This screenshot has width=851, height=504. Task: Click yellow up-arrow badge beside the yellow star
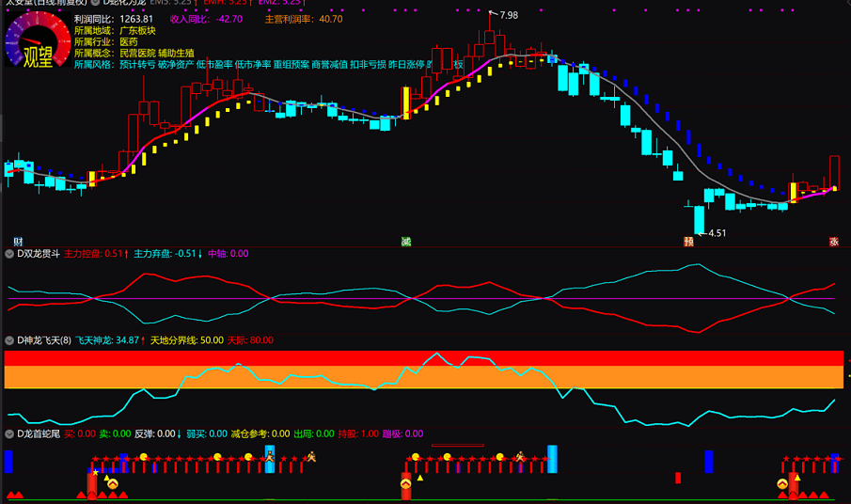click(112, 484)
